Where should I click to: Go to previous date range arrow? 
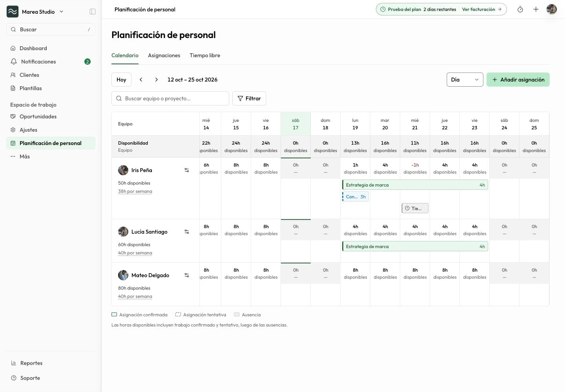141,80
